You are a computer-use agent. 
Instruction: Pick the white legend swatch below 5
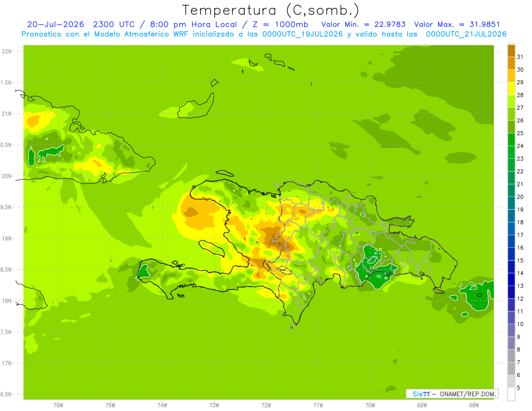pyautogui.click(x=511, y=394)
